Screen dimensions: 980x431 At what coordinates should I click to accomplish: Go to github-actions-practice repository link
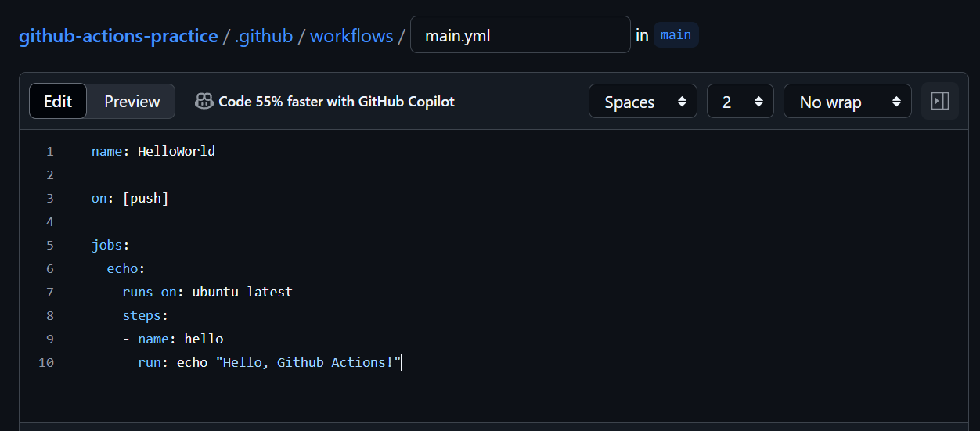tap(118, 36)
